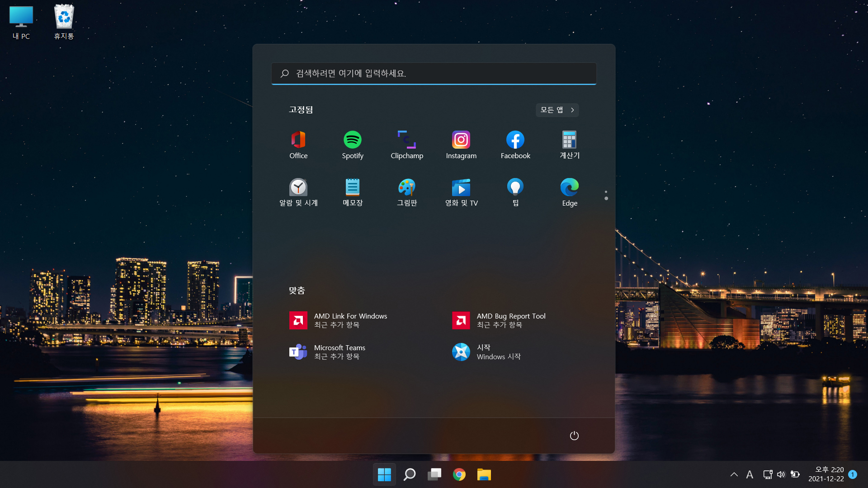Launch the Facebook app

515,145
